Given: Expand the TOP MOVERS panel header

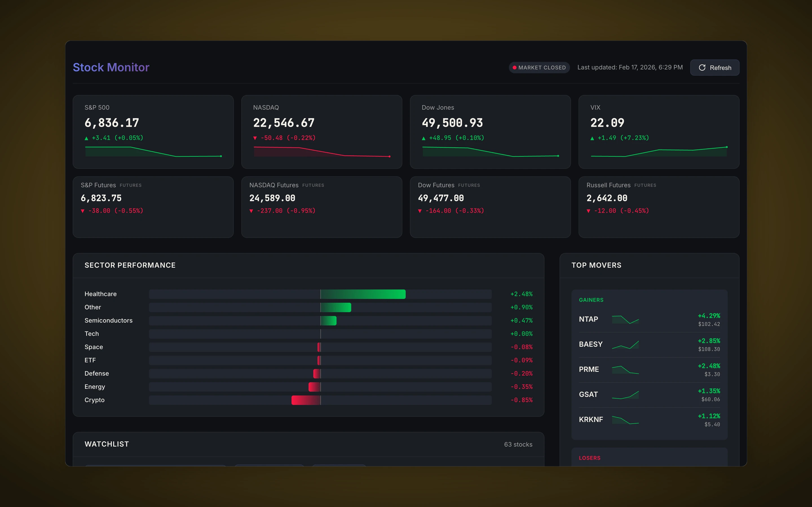Looking at the screenshot, I should (x=597, y=265).
